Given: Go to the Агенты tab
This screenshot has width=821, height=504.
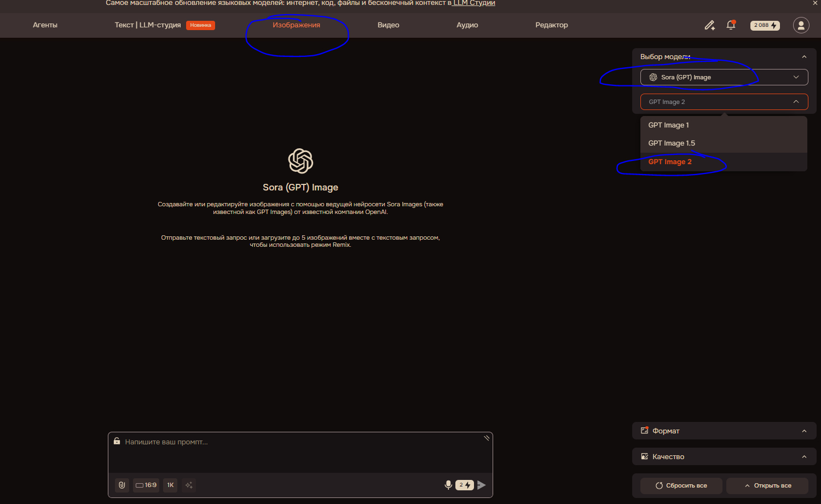Looking at the screenshot, I should tap(45, 25).
